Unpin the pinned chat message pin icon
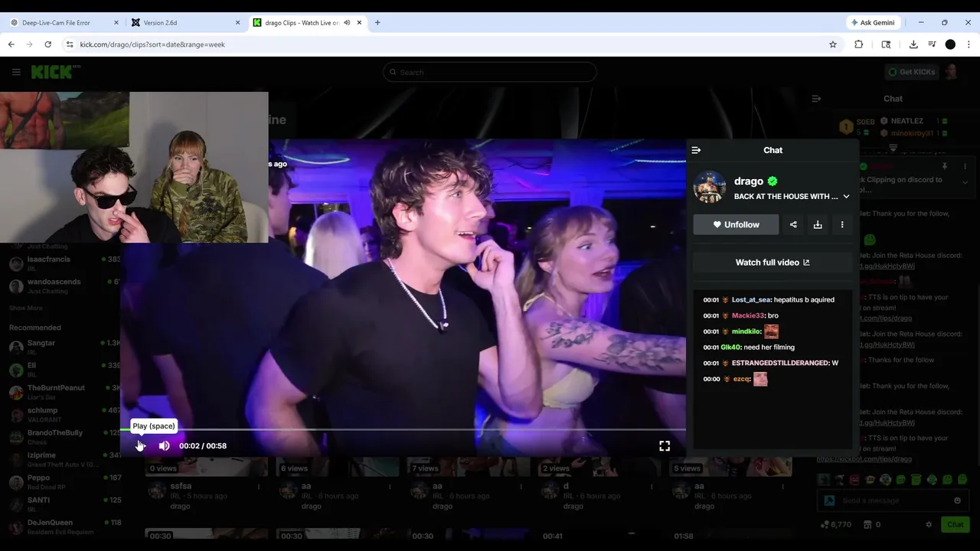 point(944,167)
